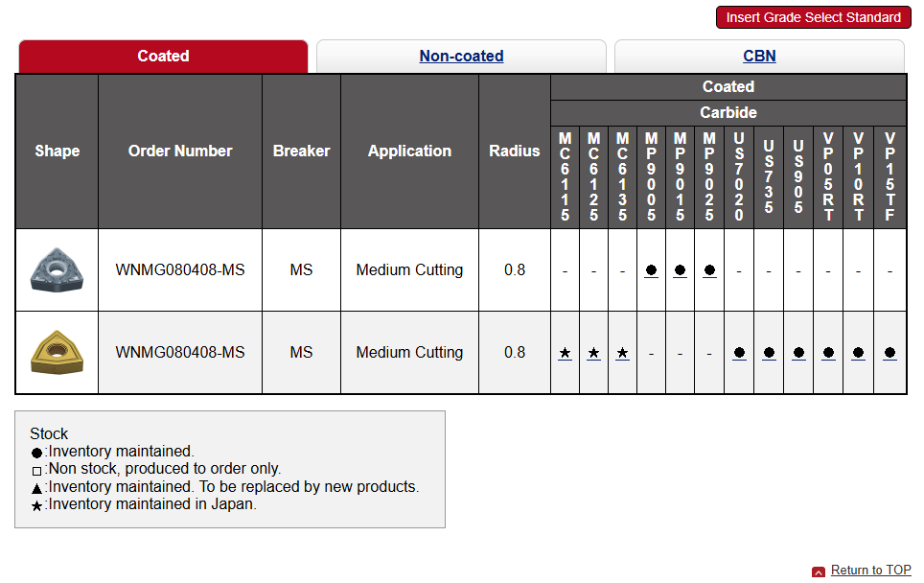924x583 pixels.
Task: Click the Radius column header
Action: [515, 152]
